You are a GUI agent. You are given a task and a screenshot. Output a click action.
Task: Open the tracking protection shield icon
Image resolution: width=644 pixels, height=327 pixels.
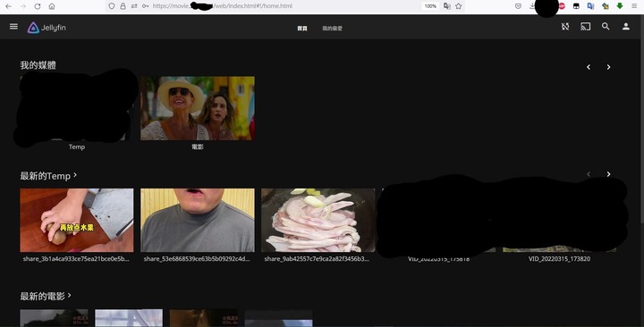tap(111, 6)
